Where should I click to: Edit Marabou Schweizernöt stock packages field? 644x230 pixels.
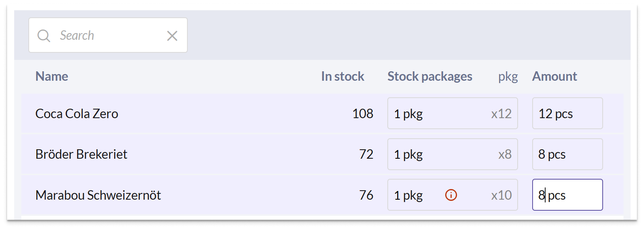453,195
